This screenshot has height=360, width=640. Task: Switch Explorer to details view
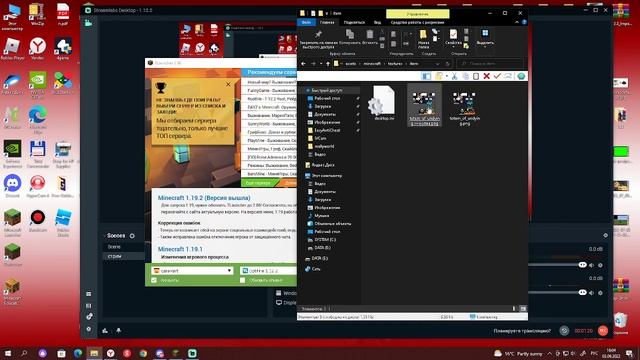click(x=514, y=309)
